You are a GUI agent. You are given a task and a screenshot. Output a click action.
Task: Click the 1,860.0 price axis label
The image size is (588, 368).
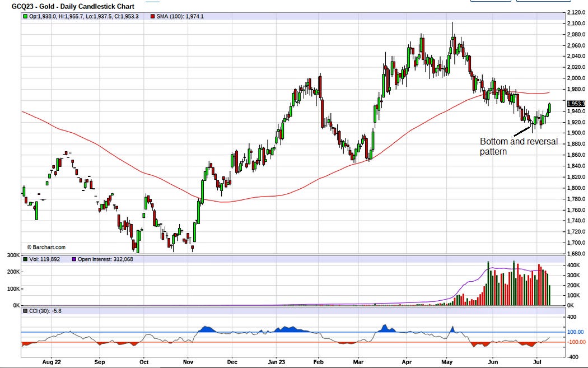point(576,155)
